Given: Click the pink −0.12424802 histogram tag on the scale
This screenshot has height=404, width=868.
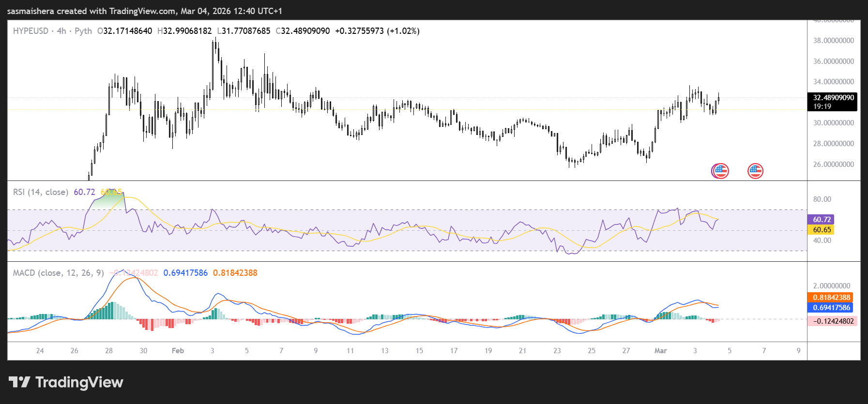Looking at the screenshot, I should [832, 321].
